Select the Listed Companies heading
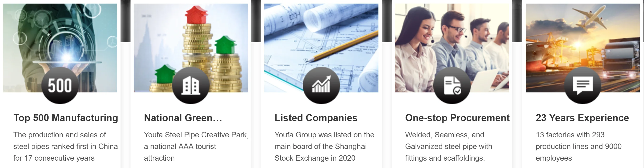 316,118
